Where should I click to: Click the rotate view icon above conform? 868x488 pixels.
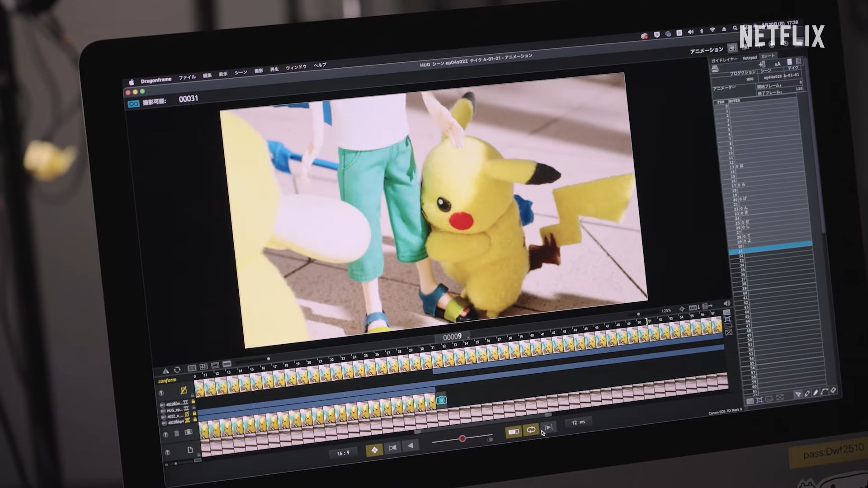click(177, 370)
